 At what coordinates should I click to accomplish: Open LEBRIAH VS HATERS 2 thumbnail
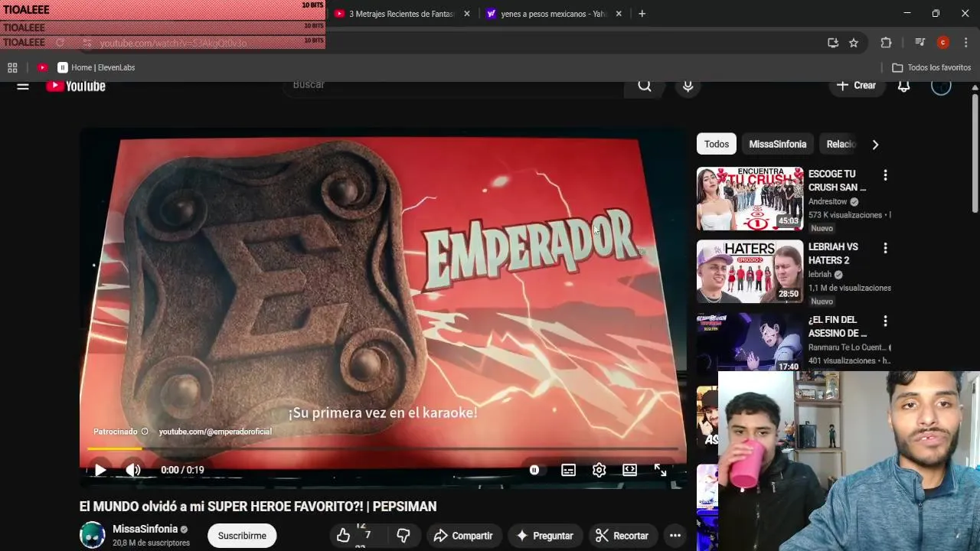tap(750, 271)
